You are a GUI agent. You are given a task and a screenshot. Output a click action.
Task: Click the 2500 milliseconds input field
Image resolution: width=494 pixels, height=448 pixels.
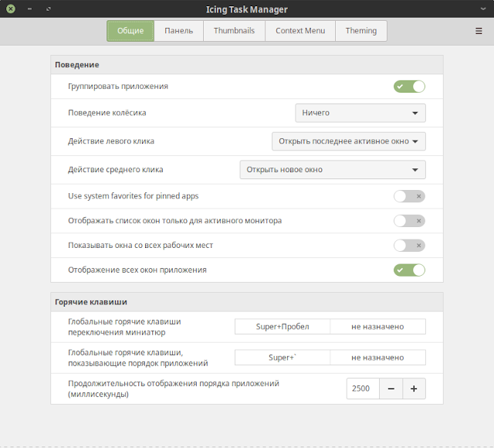363,389
